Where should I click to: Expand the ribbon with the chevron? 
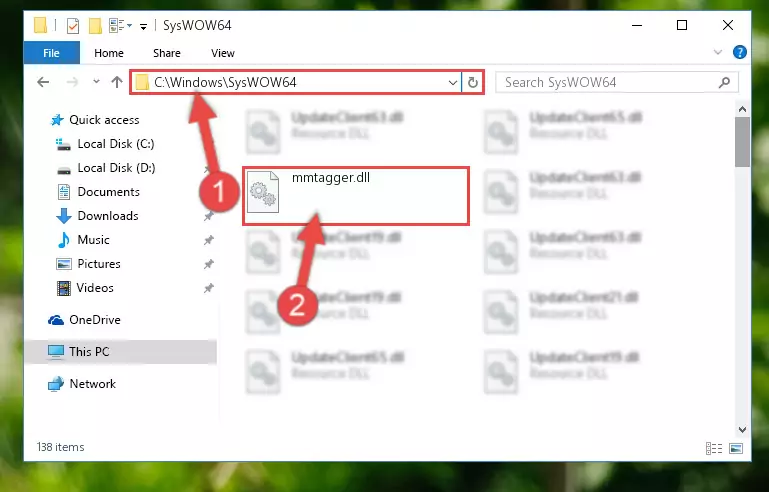[718, 52]
